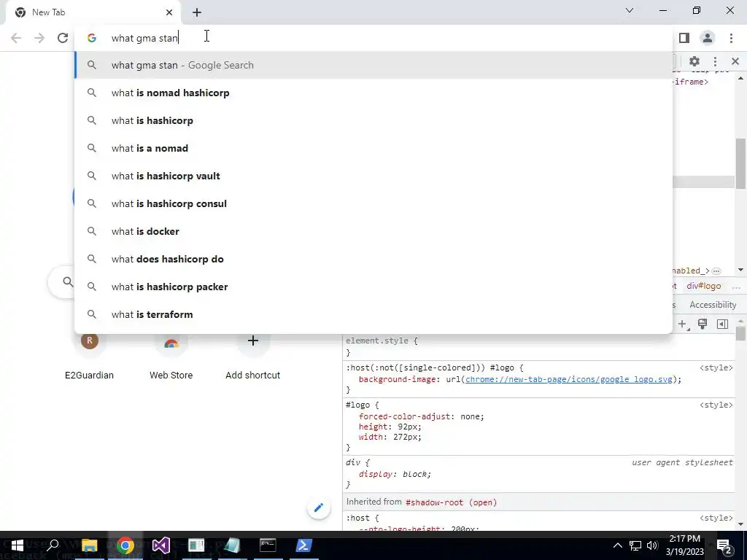The height and width of the screenshot is (560, 747).
Task: Choose suggestion 'what is hashicorp consul'
Action: point(373,203)
